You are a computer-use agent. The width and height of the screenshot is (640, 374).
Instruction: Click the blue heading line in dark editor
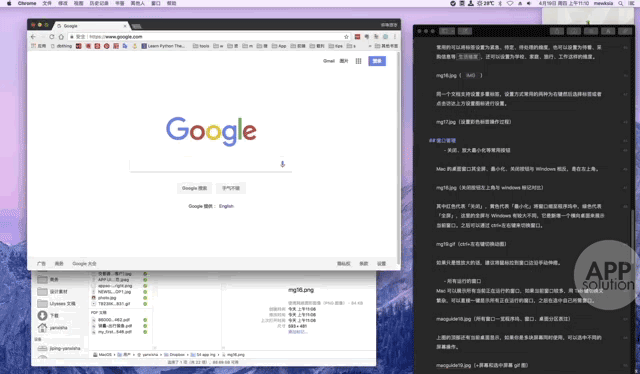(442, 140)
